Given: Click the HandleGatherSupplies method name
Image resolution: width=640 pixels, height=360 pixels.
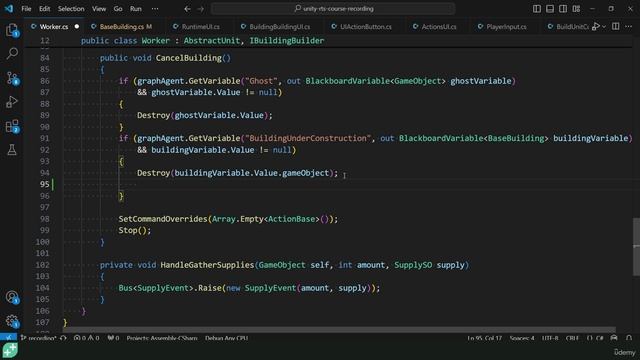Looking at the screenshot, I should tap(207, 265).
